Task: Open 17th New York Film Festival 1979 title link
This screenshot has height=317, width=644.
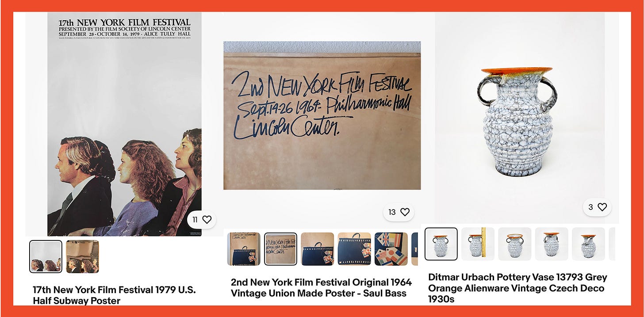Action: pos(114,295)
